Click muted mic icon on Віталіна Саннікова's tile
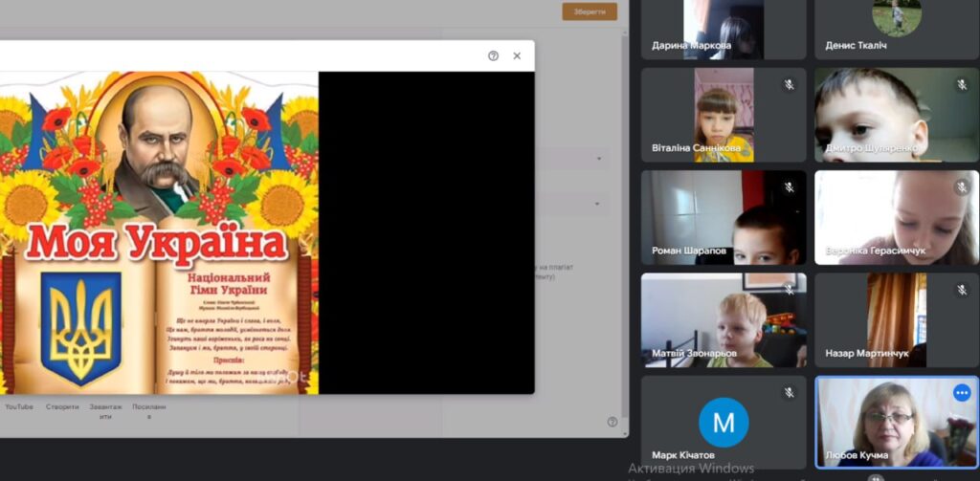This screenshot has height=481, width=980. [789, 85]
